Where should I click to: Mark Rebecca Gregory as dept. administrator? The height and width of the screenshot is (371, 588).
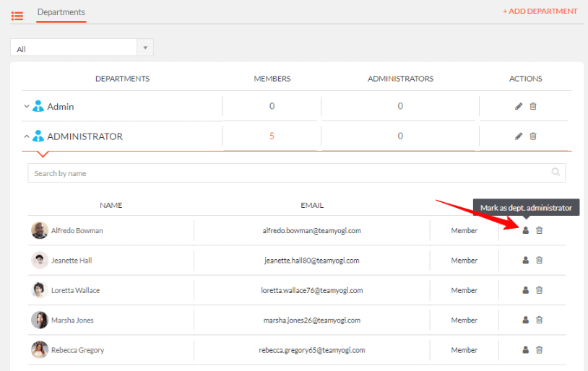tap(526, 350)
